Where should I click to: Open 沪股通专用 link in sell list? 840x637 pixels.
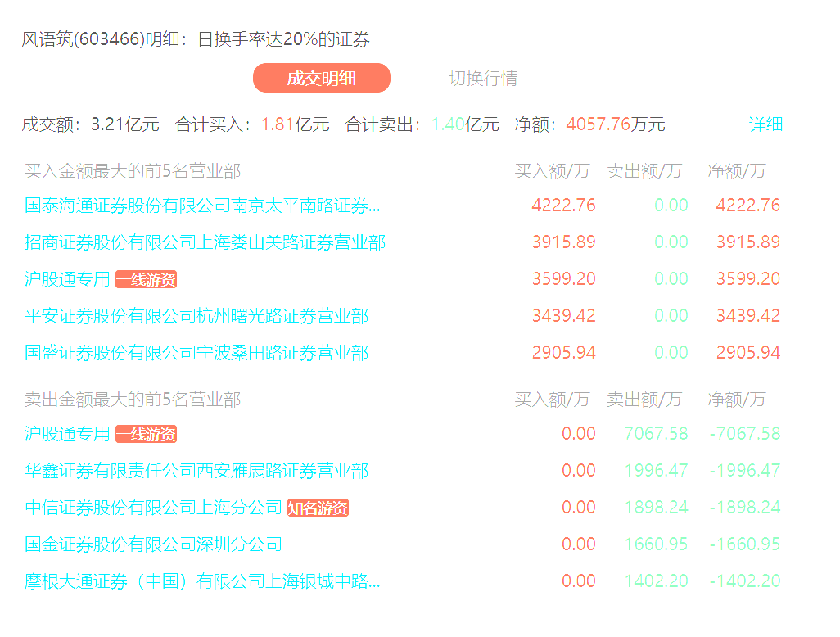click(67, 434)
